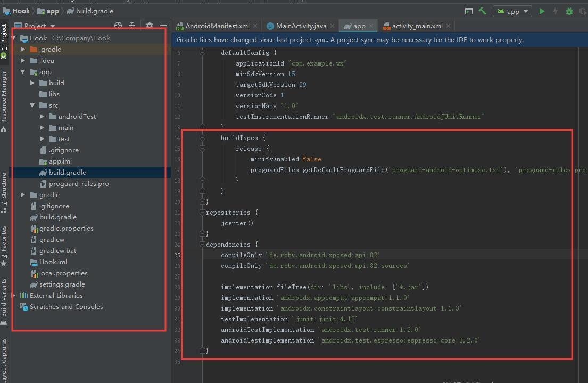Screen dimensions: 588x383
Task: Expand the .idea folder
Action: point(23,60)
